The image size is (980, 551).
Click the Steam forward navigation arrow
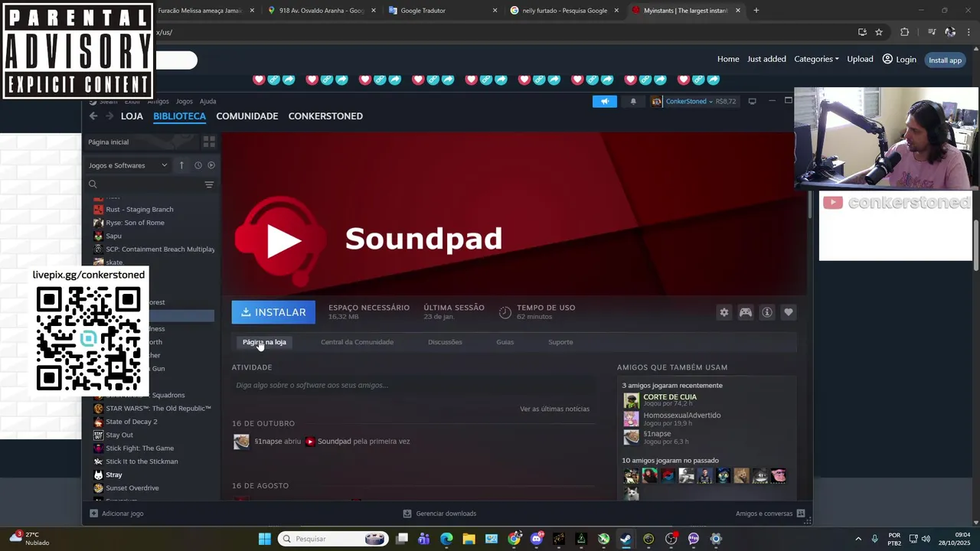(109, 116)
